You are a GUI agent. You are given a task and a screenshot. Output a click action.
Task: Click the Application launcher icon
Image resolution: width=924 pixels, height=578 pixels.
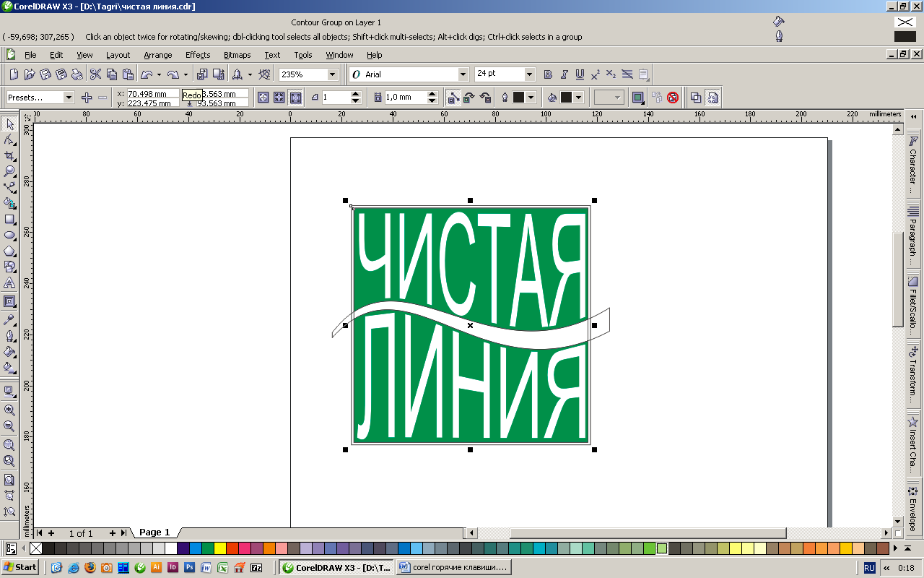click(x=237, y=74)
